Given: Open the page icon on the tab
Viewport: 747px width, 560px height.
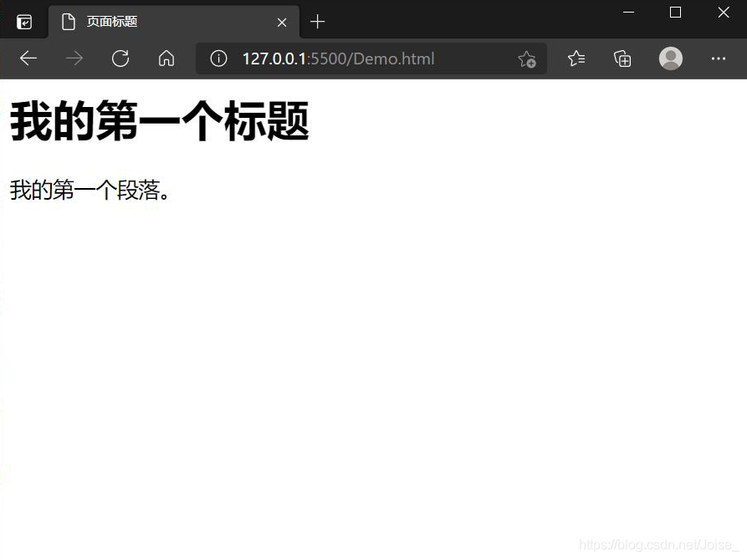Looking at the screenshot, I should point(69,21).
